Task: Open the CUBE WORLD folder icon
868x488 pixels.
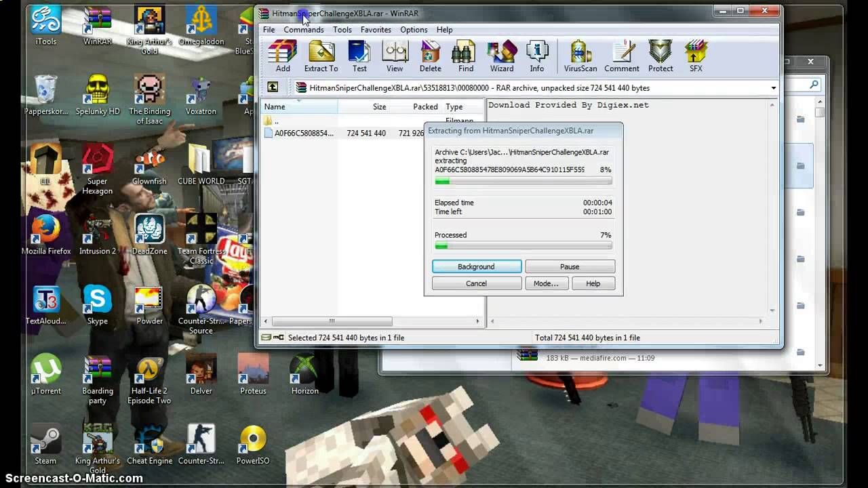Action: (x=201, y=165)
